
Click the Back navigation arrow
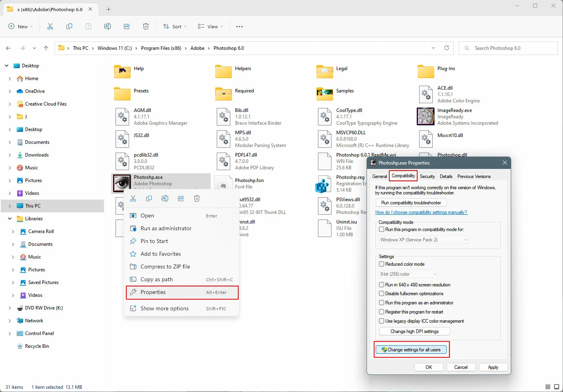[8, 48]
